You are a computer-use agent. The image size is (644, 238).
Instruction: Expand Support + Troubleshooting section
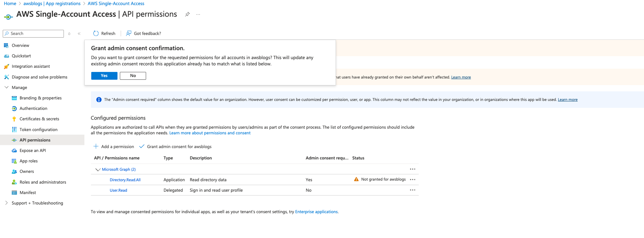tap(7, 203)
